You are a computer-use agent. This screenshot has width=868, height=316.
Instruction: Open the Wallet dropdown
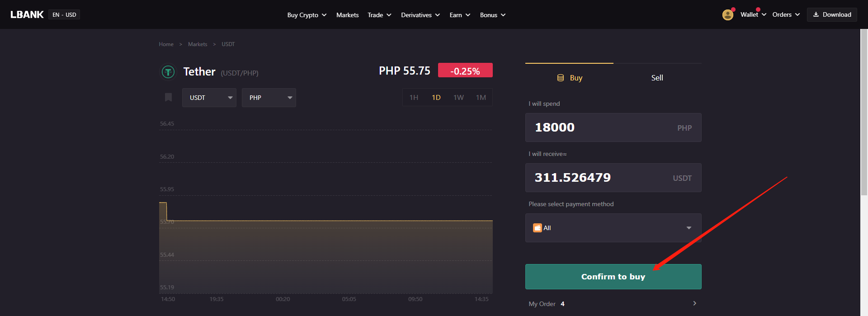point(753,14)
